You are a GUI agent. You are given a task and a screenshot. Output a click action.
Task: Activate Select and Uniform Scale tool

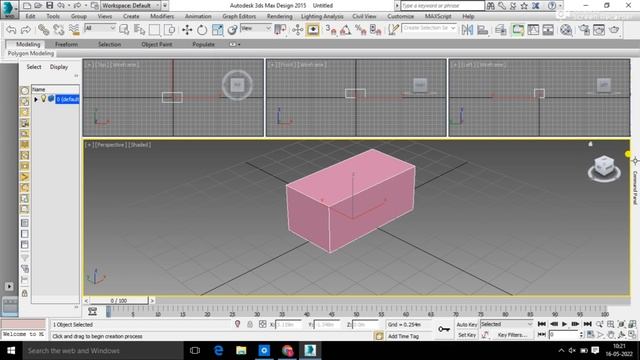pos(218,30)
